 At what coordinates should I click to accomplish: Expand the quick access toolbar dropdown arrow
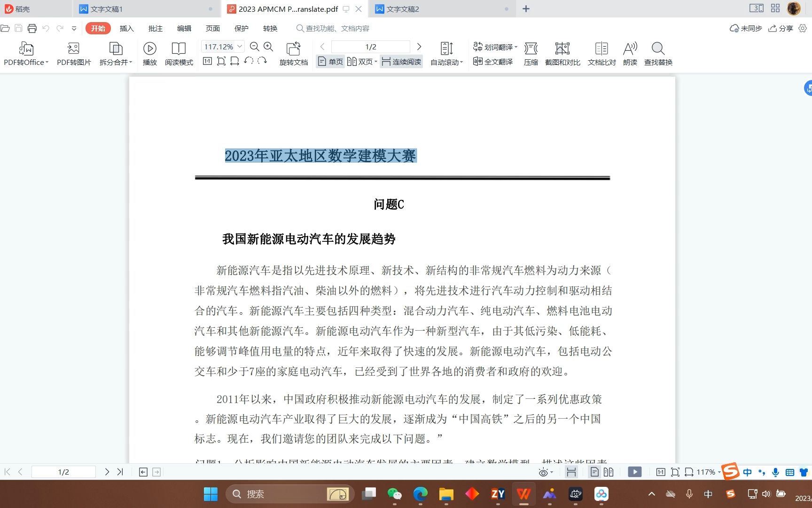pos(74,28)
